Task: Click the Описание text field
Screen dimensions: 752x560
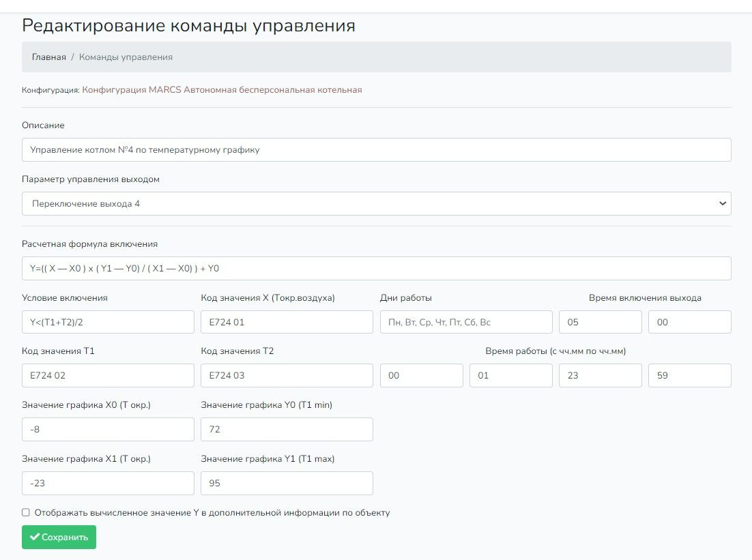Action: [x=376, y=149]
